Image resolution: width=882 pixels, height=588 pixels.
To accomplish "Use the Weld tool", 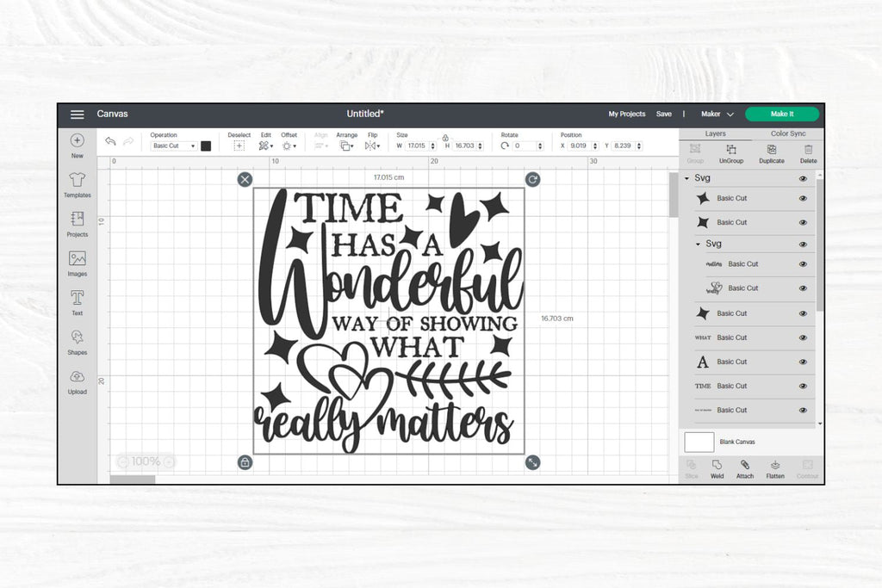I will [x=717, y=468].
